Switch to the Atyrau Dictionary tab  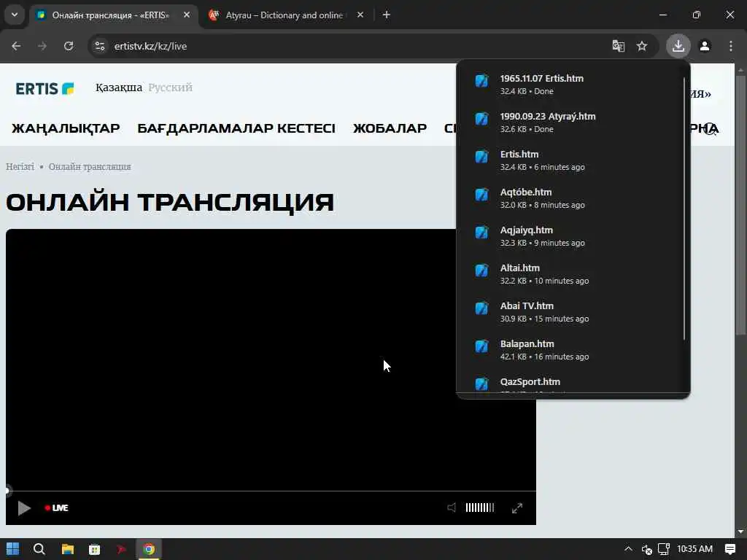(284, 15)
